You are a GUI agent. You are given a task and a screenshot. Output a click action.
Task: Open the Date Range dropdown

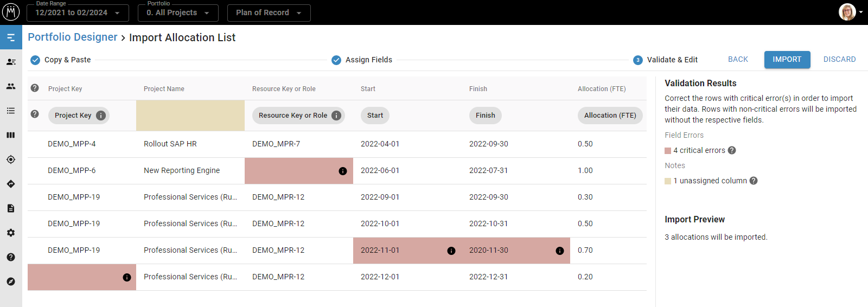(78, 12)
